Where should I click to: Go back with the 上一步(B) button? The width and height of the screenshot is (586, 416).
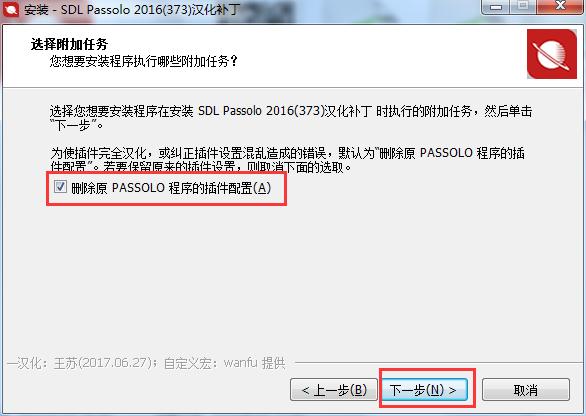(334, 390)
